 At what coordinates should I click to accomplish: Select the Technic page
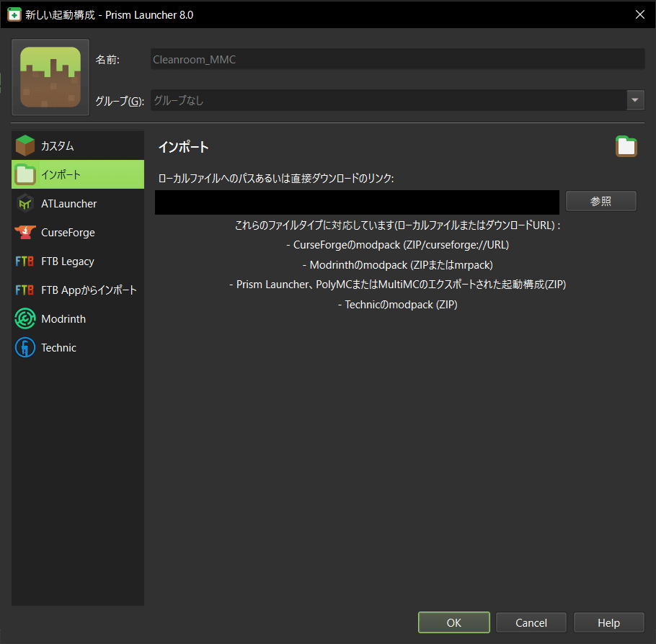coord(78,347)
